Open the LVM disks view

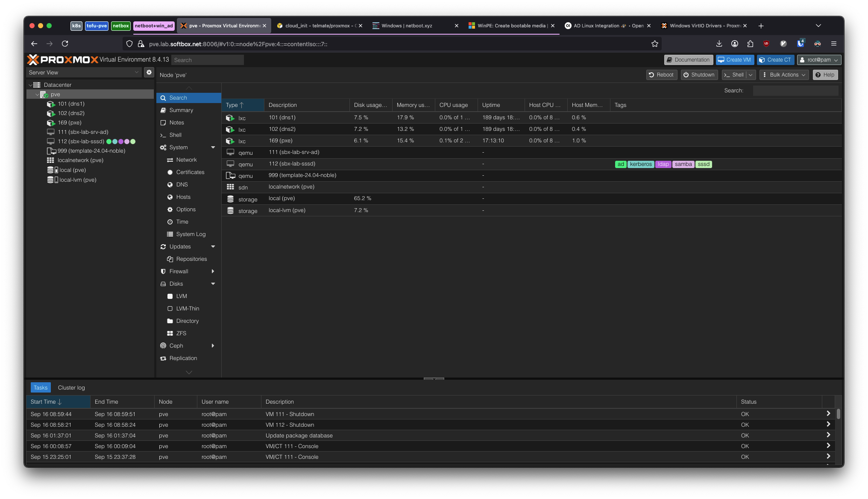point(181,296)
